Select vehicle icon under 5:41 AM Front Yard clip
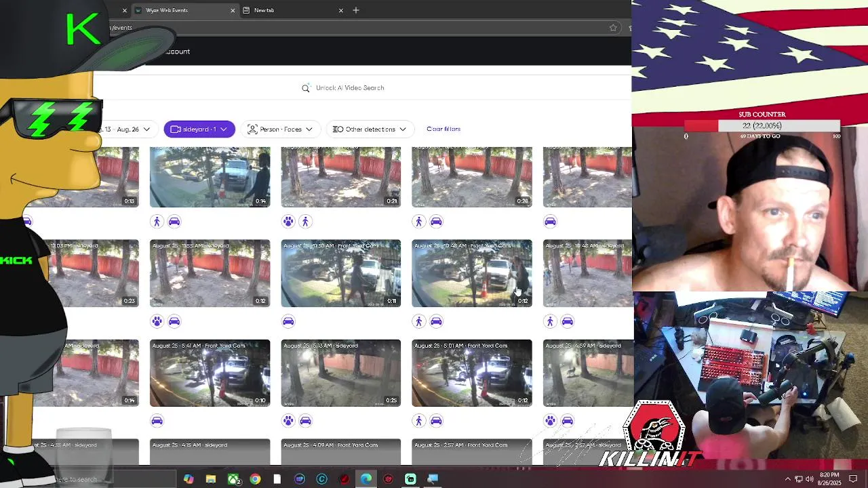 (x=157, y=421)
